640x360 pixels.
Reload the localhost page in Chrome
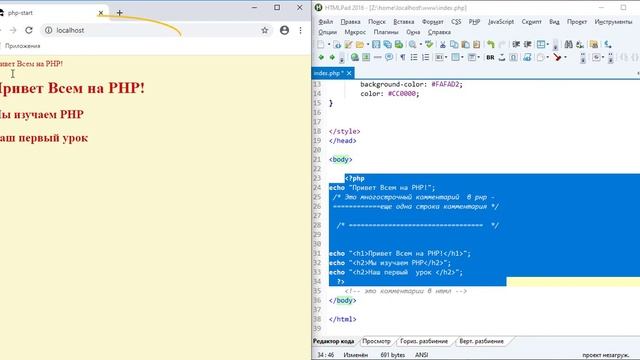tap(29, 30)
